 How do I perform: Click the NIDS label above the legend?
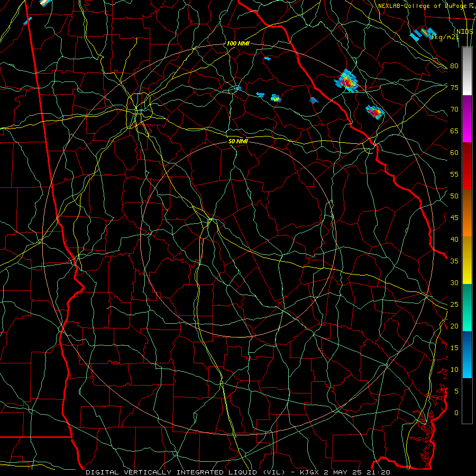(x=464, y=31)
